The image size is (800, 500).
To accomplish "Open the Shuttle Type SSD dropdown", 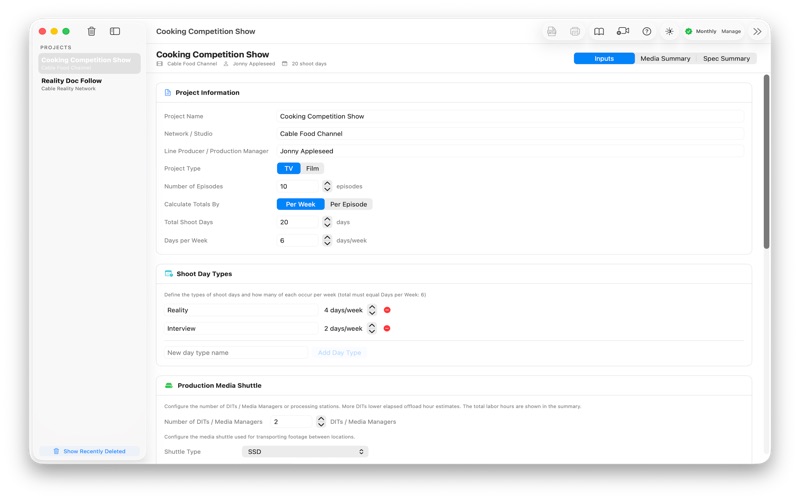I will coord(305,452).
